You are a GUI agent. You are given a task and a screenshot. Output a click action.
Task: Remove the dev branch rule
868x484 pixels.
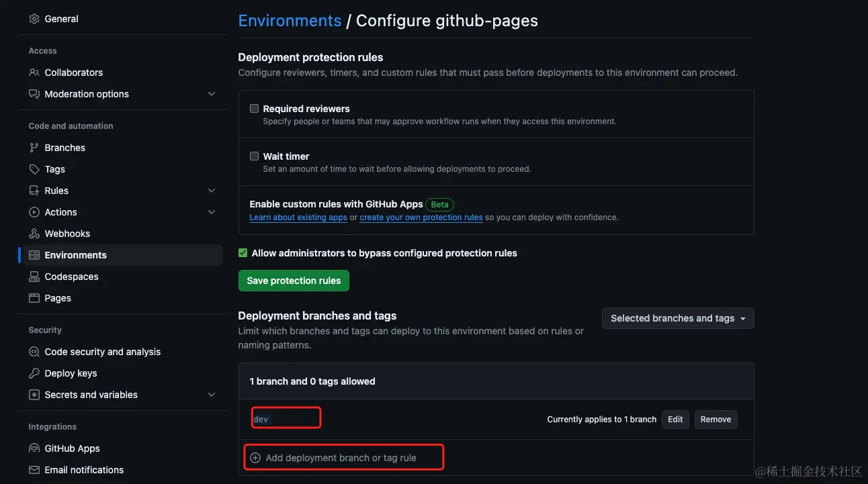(x=715, y=420)
